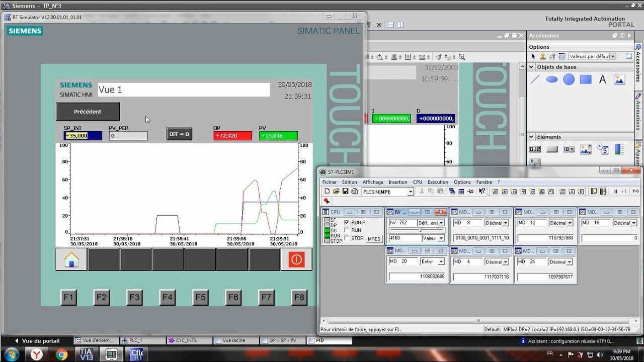The width and height of the screenshot is (644, 362).
Task: Click the selection arrow icon in Options
Action: [x=533, y=56]
